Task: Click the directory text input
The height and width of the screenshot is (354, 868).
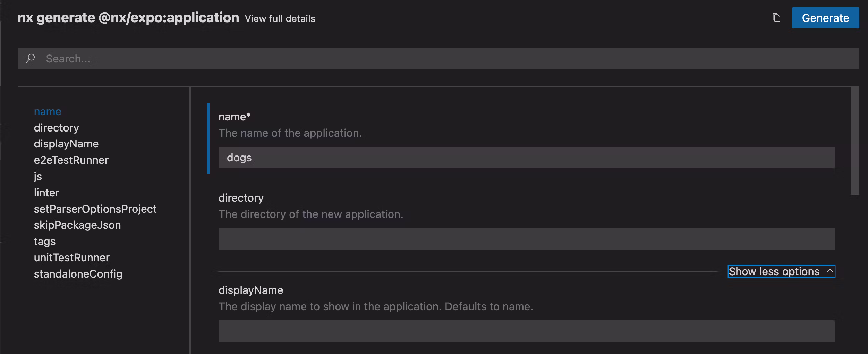Action: [526, 238]
